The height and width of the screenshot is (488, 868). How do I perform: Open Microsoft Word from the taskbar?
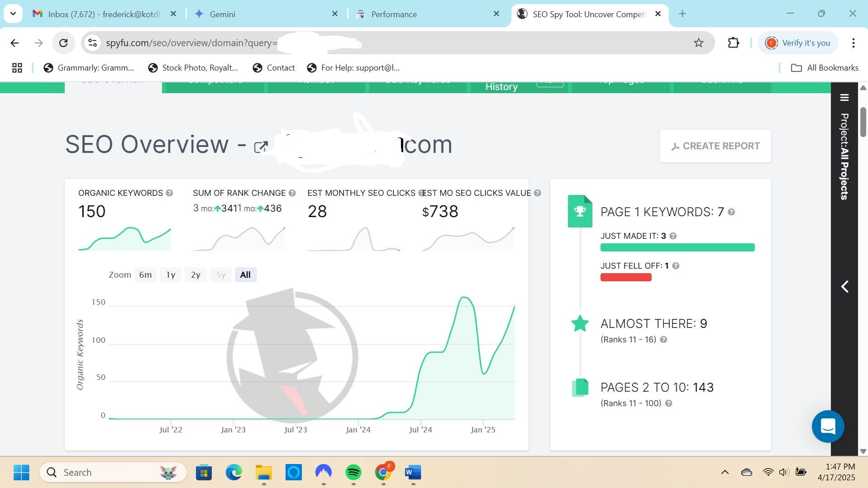413,473
